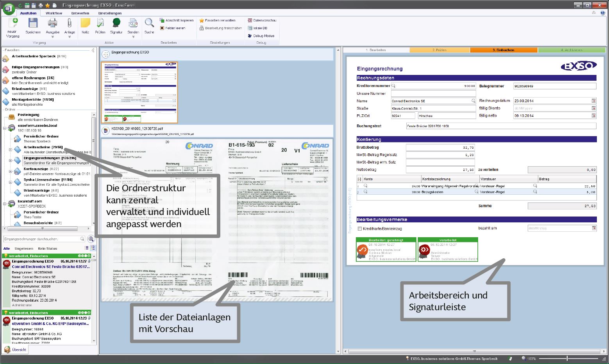Screen dimensions: 609x364
Task: Filter list by Kein Status
Action: pyautogui.click(x=47, y=249)
